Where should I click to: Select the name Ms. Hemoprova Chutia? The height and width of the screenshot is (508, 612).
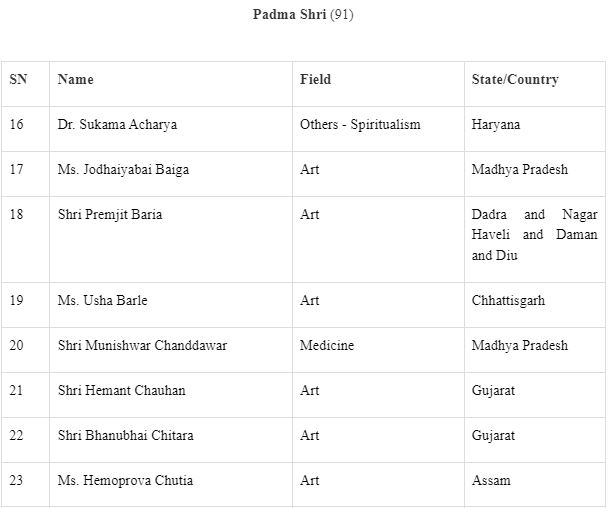point(125,480)
